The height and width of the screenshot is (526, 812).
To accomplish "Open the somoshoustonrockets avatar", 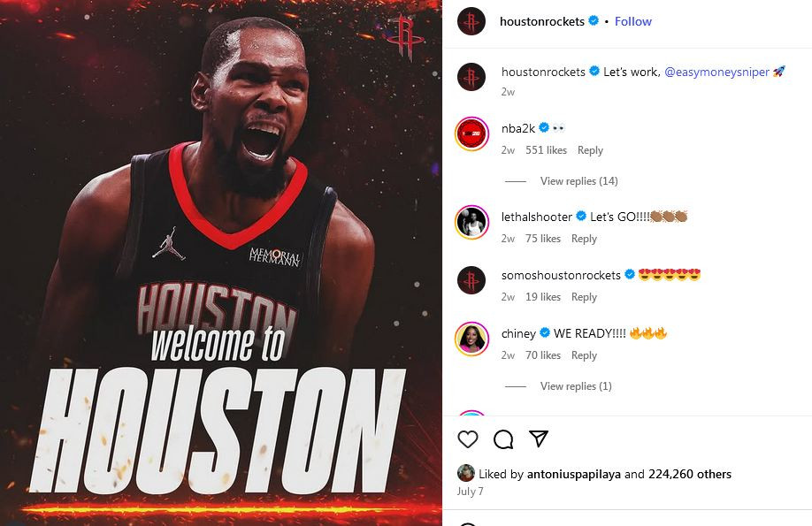I will coord(471,280).
